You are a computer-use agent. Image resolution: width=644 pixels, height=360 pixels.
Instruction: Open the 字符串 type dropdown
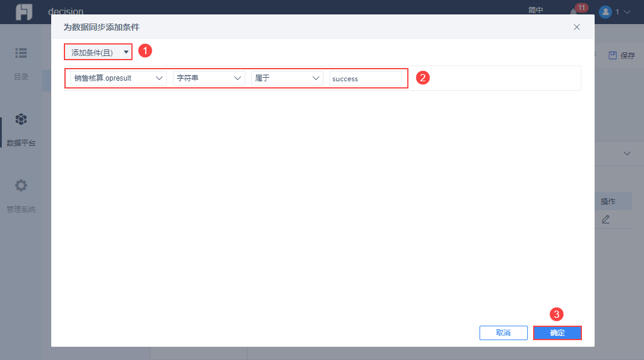[208, 78]
